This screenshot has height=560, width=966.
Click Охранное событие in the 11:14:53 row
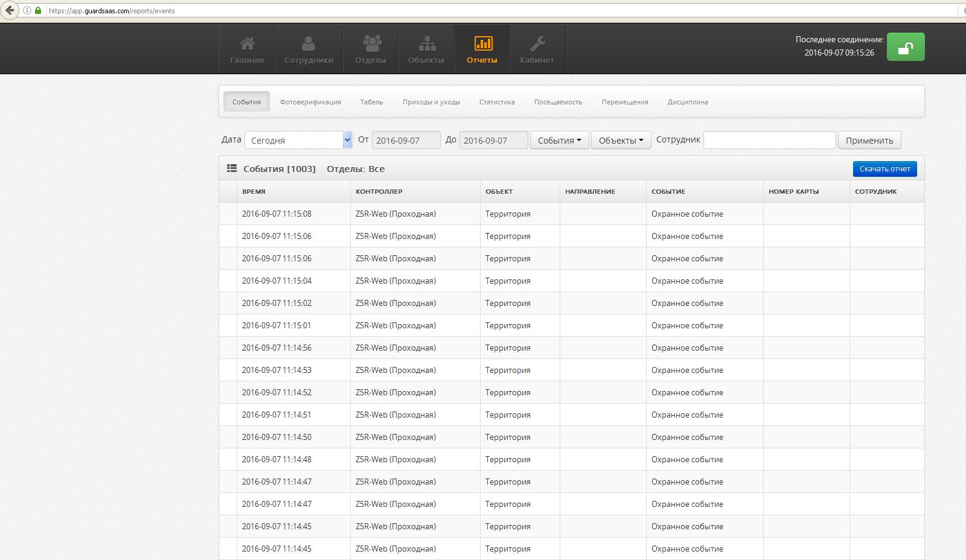pos(687,370)
